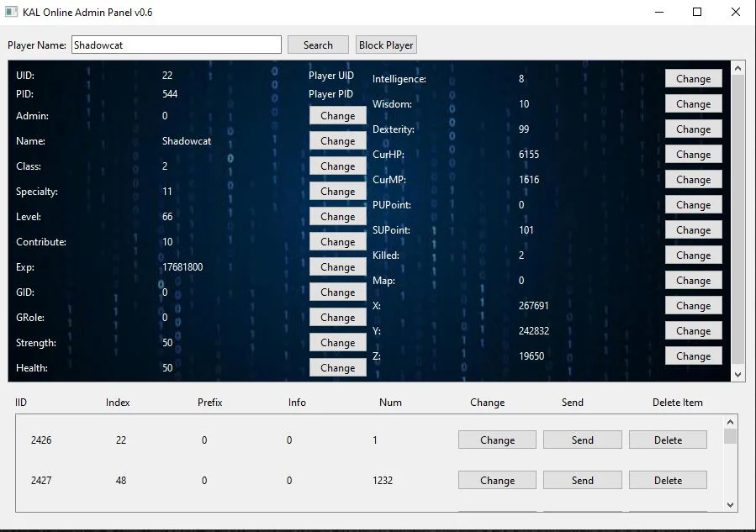
Task: Click the SUPoint value 101
Action: pos(526,229)
